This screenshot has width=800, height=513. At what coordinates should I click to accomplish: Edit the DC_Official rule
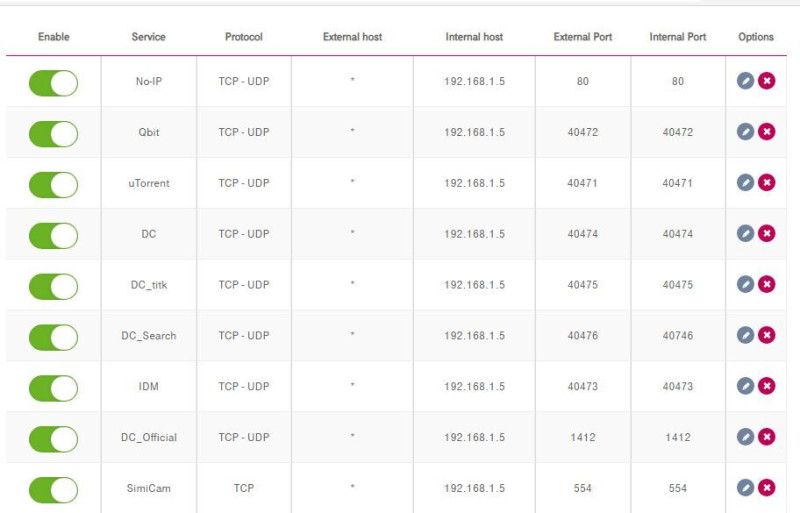(745, 437)
